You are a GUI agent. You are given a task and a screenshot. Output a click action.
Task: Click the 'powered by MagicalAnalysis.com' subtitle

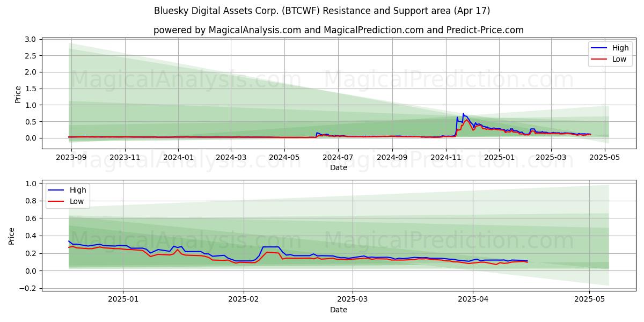pos(339,30)
